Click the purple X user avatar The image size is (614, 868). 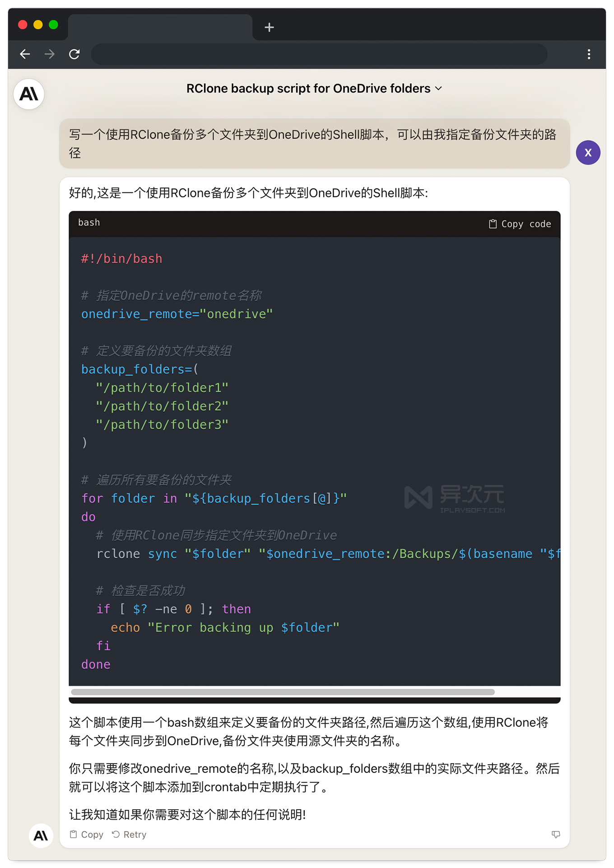pos(588,153)
